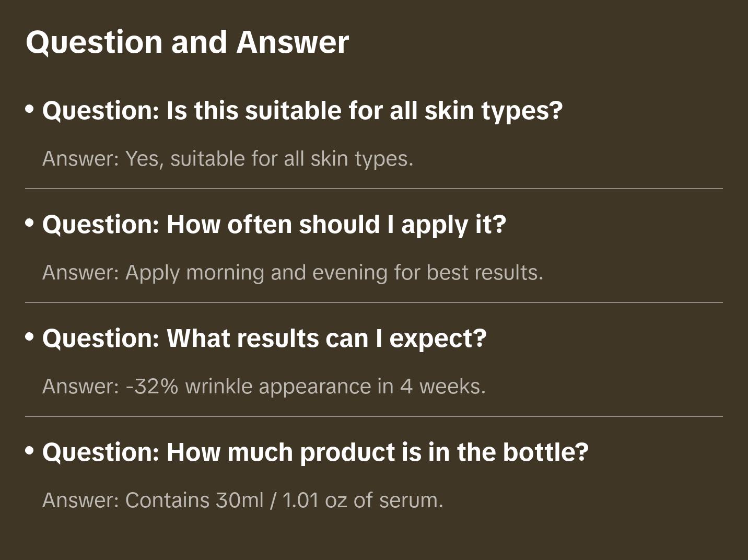
Task: Click the divider line below the skin types answer
Action: pos(374,189)
